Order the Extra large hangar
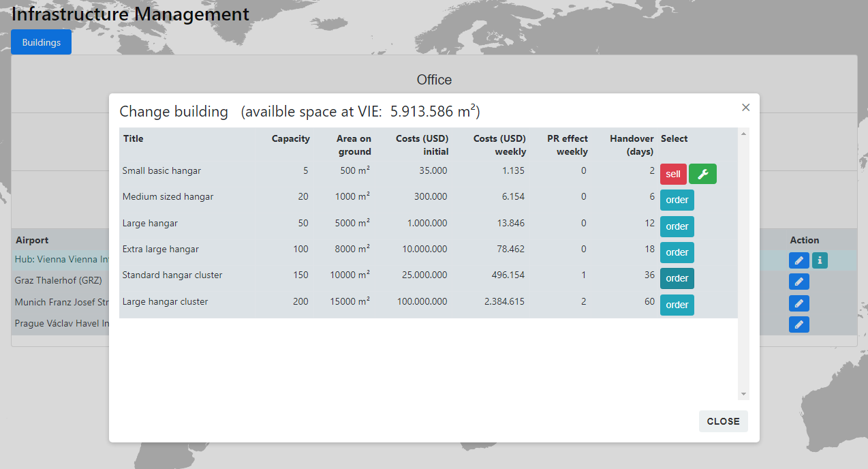The image size is (868, 469). coord(677,252)
